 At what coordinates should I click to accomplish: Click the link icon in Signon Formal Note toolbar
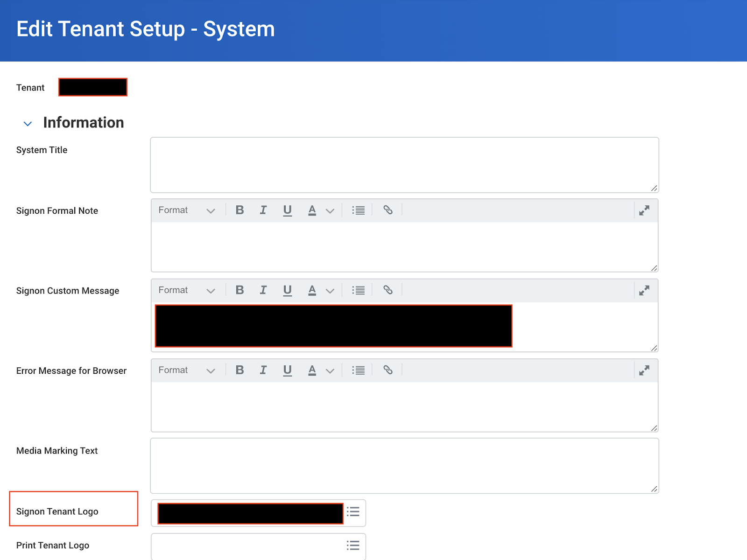[388, 210]
